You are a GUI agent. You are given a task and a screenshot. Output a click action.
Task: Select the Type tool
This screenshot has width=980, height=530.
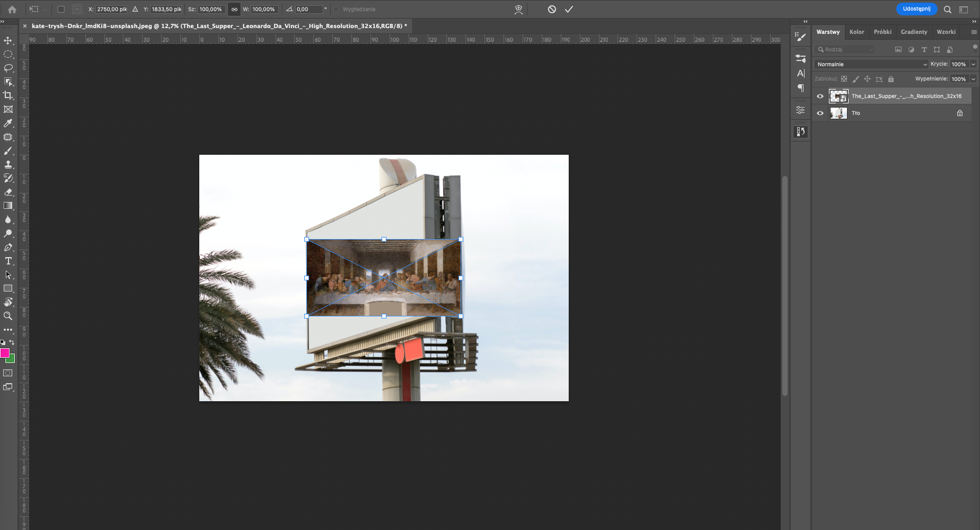click(8, 261)
